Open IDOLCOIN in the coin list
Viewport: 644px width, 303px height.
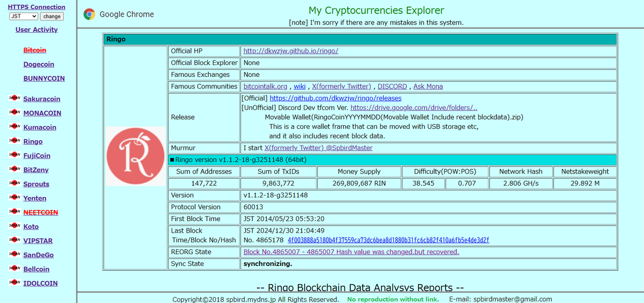(x=41, y=284)
